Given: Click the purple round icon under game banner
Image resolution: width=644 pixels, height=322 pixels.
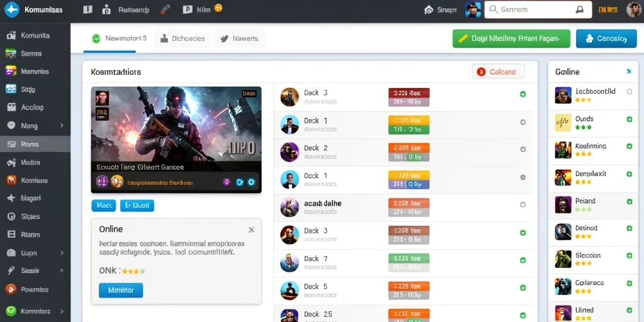Looking at the screenshot, I should tap(226, 182).
